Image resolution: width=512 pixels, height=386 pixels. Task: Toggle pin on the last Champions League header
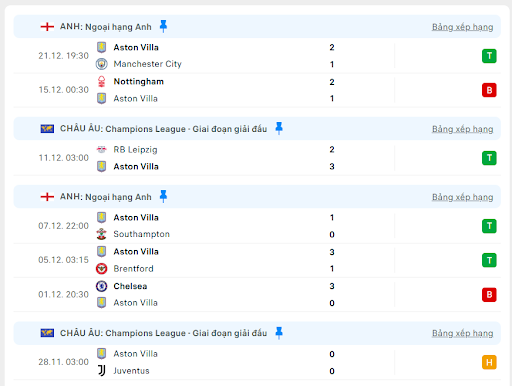pyautogui.click(x=279, y=333)
